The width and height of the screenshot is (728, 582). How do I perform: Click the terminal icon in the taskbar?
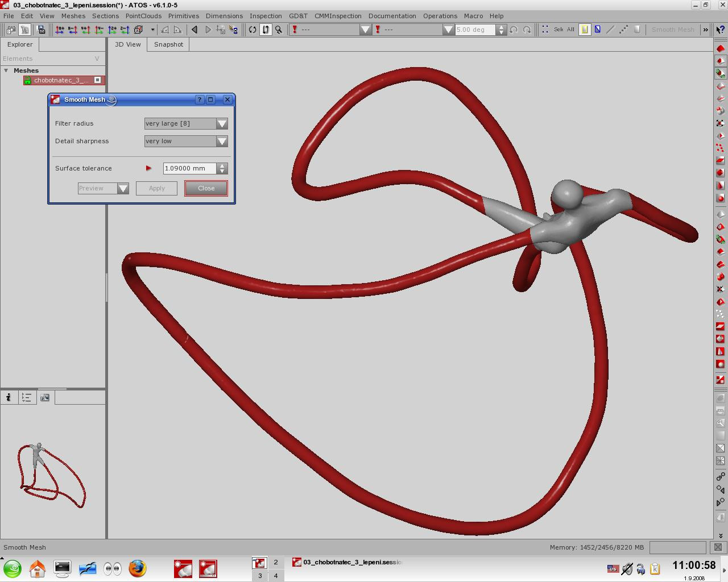[62, 568]
